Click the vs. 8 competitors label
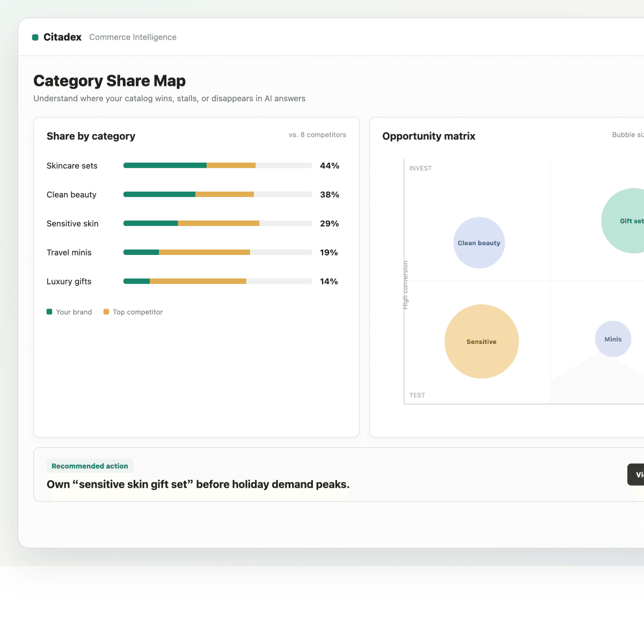 coord(318,135)
